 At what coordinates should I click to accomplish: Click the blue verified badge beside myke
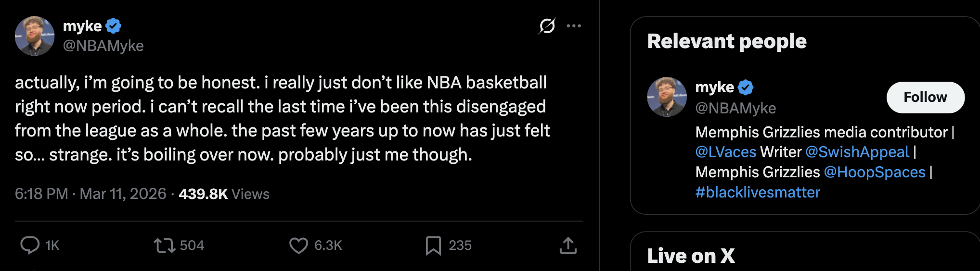click(x=114, y=26)
